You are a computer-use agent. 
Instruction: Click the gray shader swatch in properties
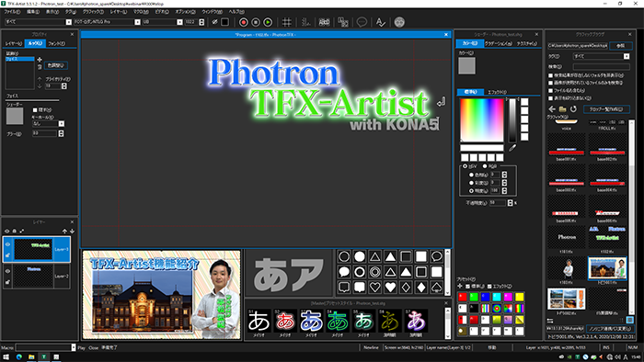click(x=15, y=116)
